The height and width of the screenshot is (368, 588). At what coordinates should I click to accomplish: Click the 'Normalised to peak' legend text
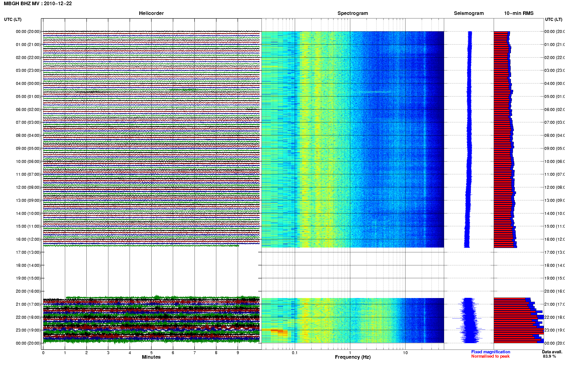point(490,356)
